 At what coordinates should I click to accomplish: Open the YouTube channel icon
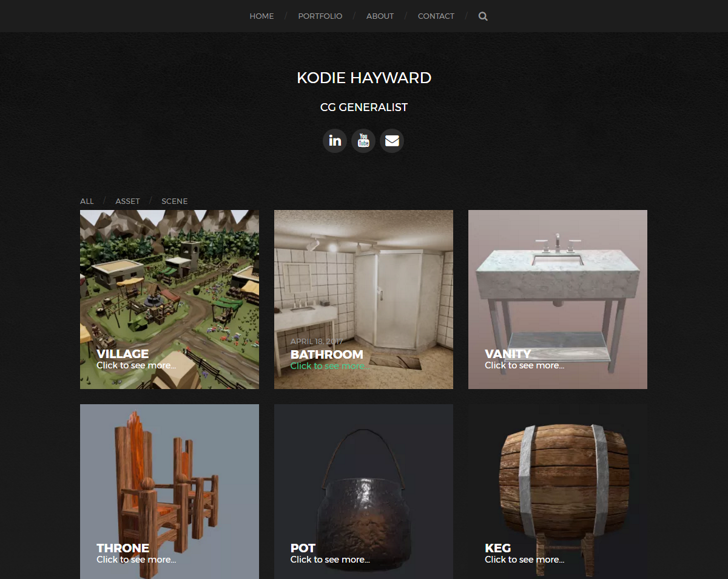(x=363, y=141)
